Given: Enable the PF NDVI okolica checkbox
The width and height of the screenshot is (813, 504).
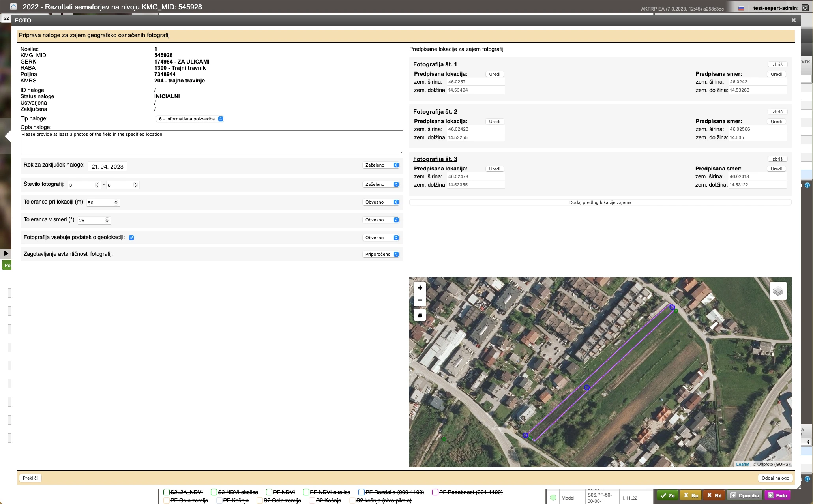Looking at the screenshot, I should pos(306,492).
